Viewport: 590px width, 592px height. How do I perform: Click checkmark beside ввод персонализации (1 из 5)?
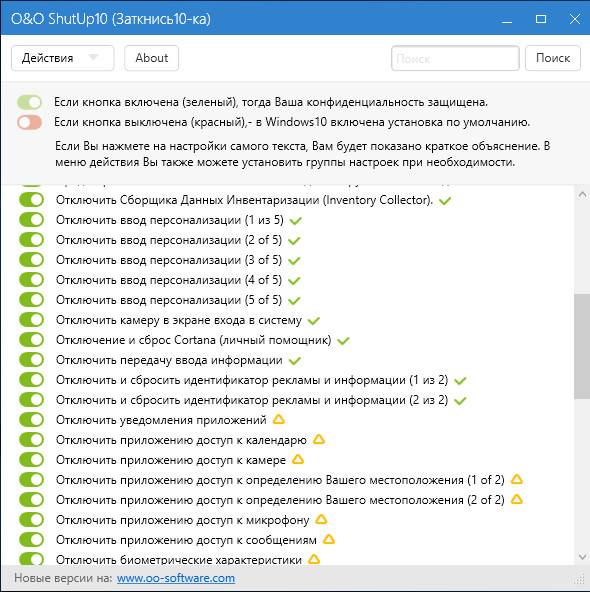[296, 221]
